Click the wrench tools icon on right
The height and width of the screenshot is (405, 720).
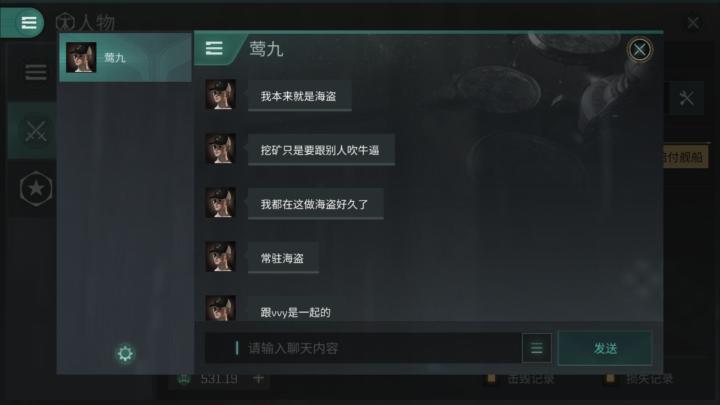pyautogui.click(x=686, y=98)
